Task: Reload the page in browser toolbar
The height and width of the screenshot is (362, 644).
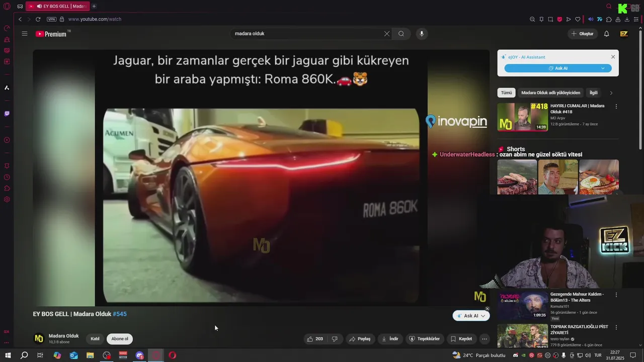Action: click(x=38, y=19)
